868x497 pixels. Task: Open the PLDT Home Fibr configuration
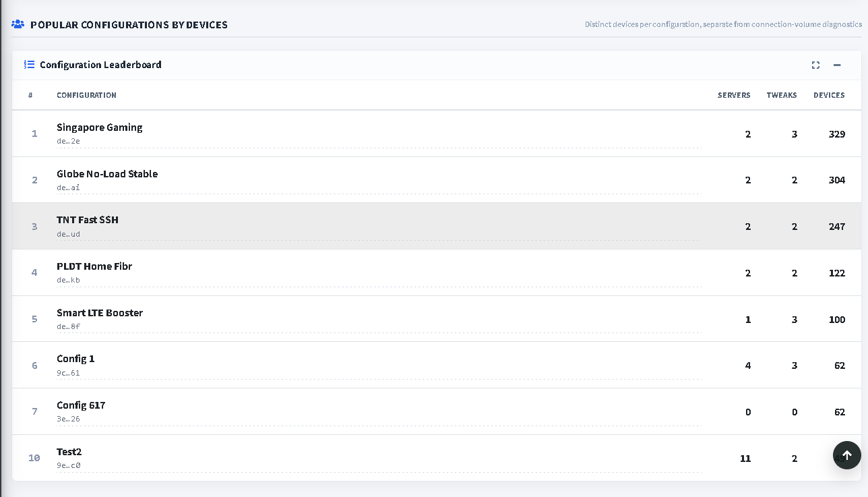pyautogui.click(x=94, y=266)
